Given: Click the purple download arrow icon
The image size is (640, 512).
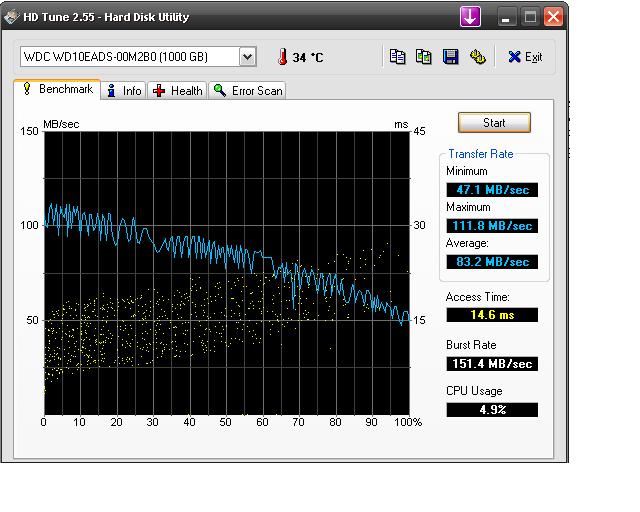Looking at the screenshot, I should point(470,17).
